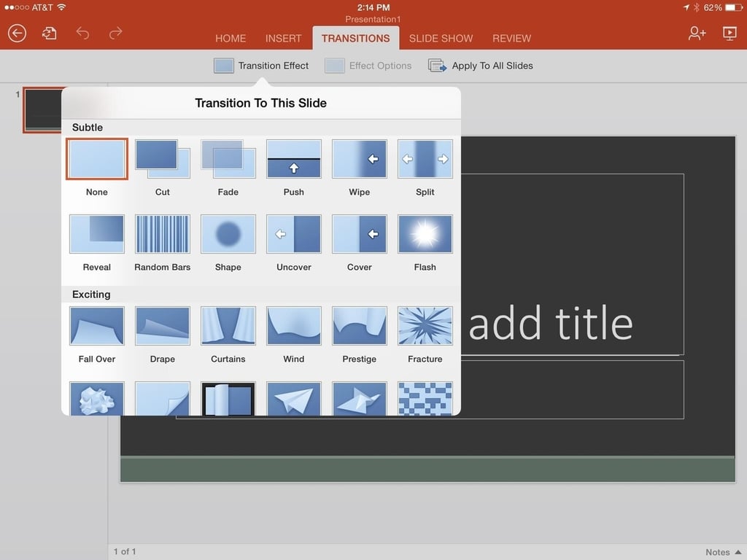Choose the Drape transition
Screen dimensions: 747x560
(x=163, y=326)
